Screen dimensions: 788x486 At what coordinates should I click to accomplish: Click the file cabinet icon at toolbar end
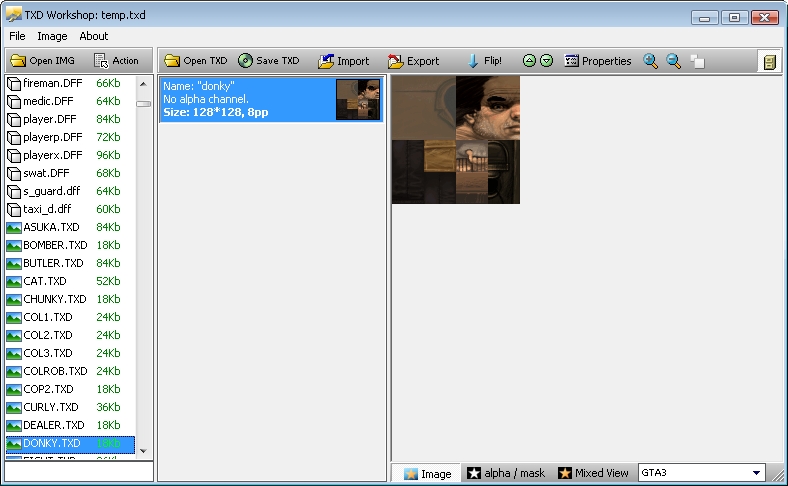(x=769, y=62)
